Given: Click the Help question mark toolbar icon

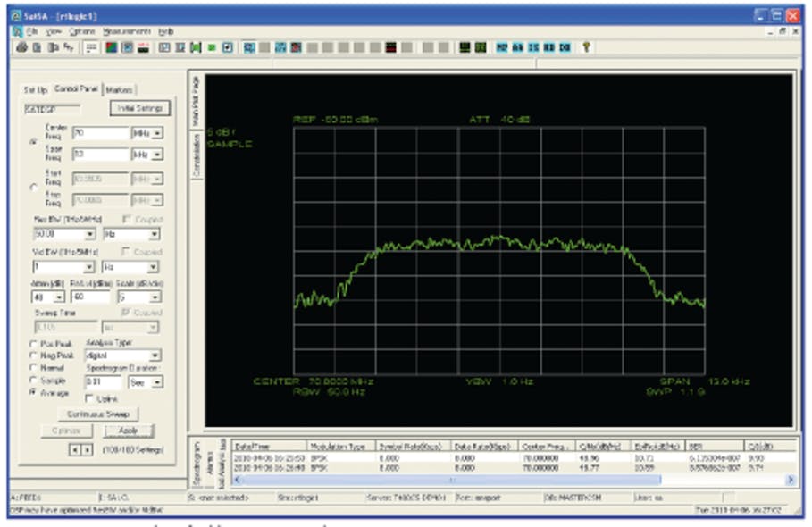Looking at the screenshot, I should (x=587, y=42).
